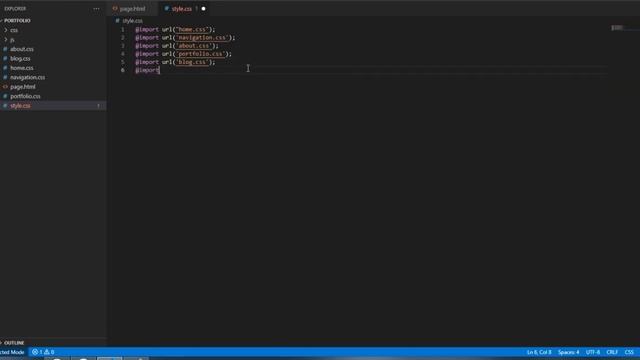Change language mode via CSS status item
Viewport: 640px width, 360px height.
pyautogui.click(x=629, y=352)
